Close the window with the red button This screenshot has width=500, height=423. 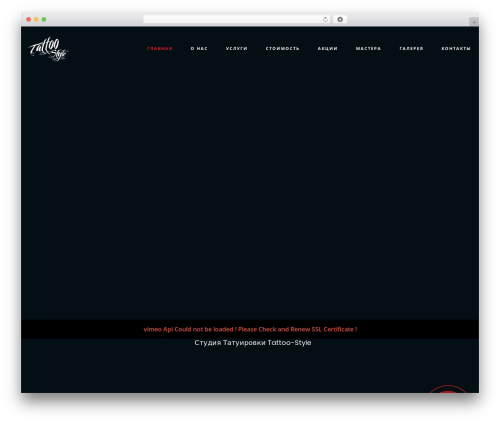click(29, 19)
